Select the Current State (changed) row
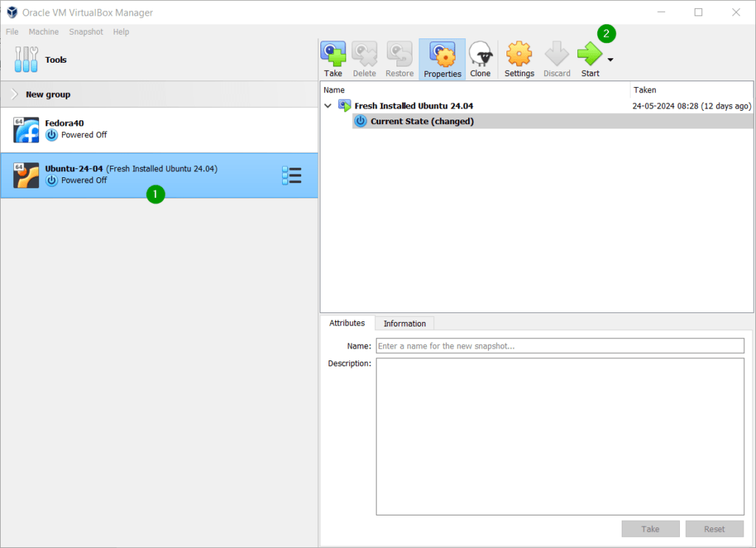The width and height of the screenshot is (756, 548). [x=552, y=121]
